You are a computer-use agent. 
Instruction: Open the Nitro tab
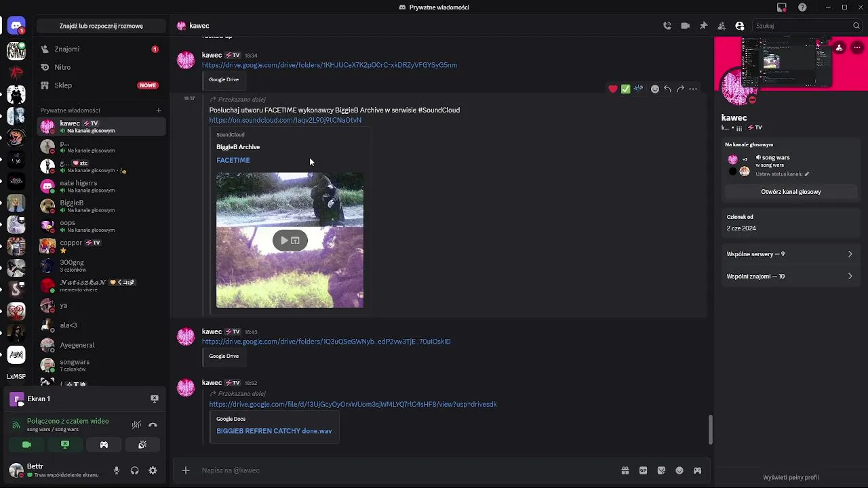click(x=101, y=67)
